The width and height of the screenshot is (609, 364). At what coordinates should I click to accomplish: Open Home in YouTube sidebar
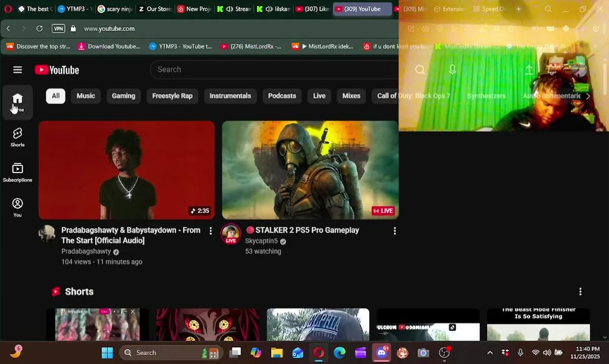point(18,102)
